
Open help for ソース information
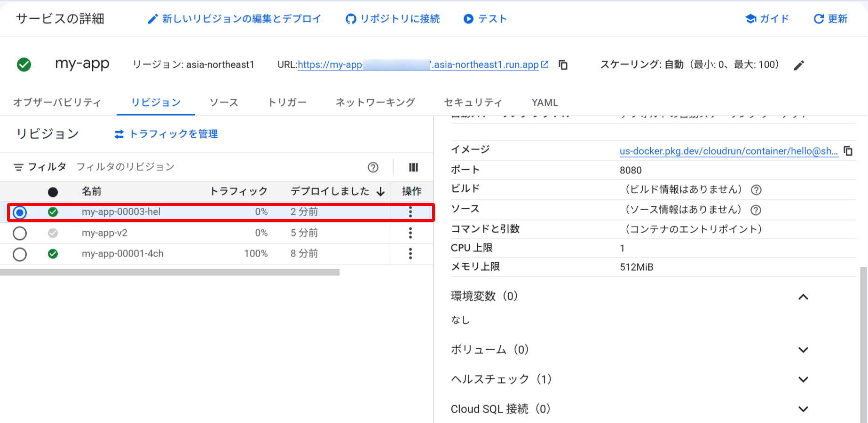point(756,210)
